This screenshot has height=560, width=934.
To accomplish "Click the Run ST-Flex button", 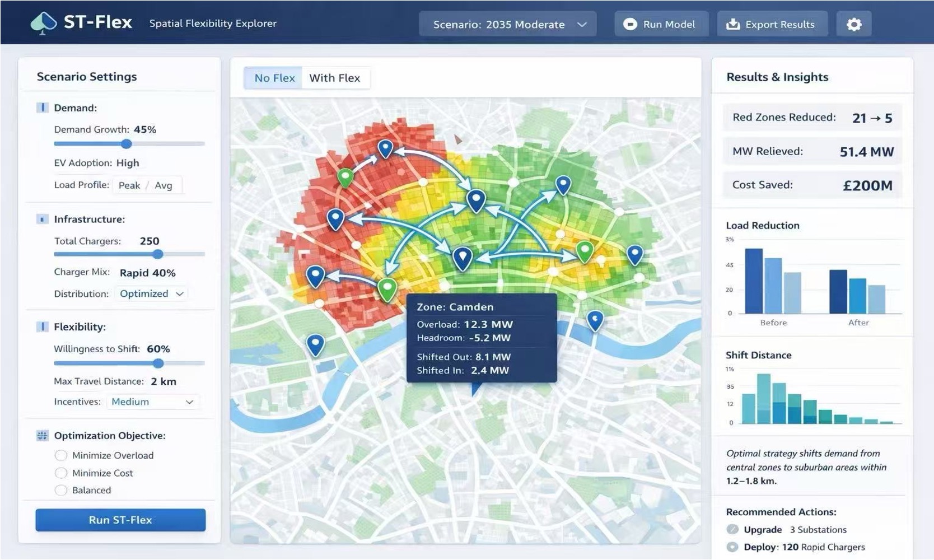I will tap(120, 520).
